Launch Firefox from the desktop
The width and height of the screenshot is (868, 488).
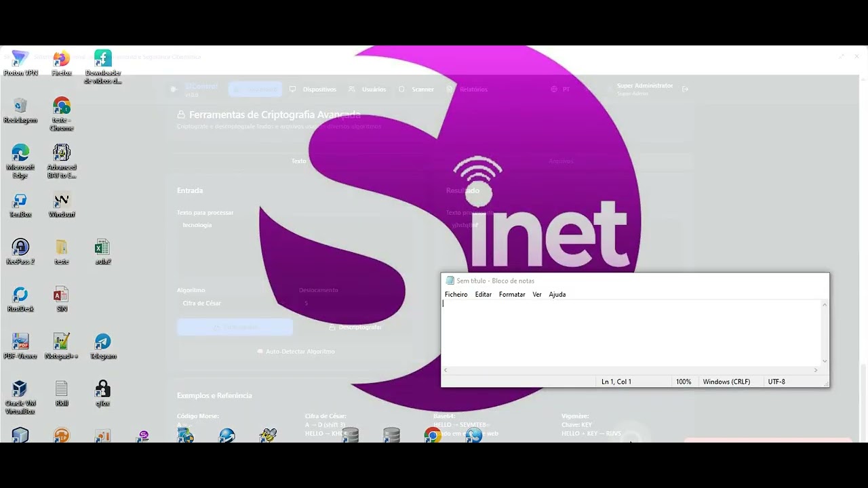point(62,63)
